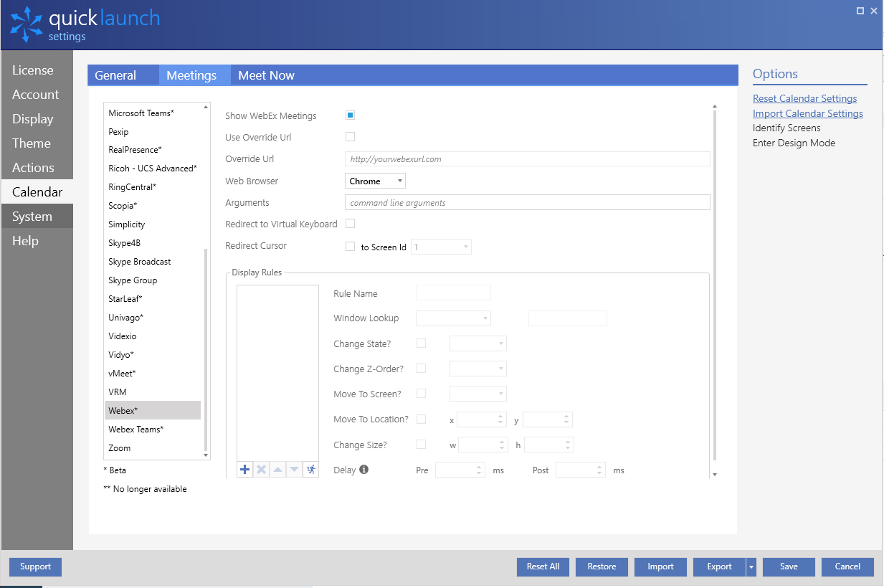Select Webex Teams* in the provider list

[152, 429]
